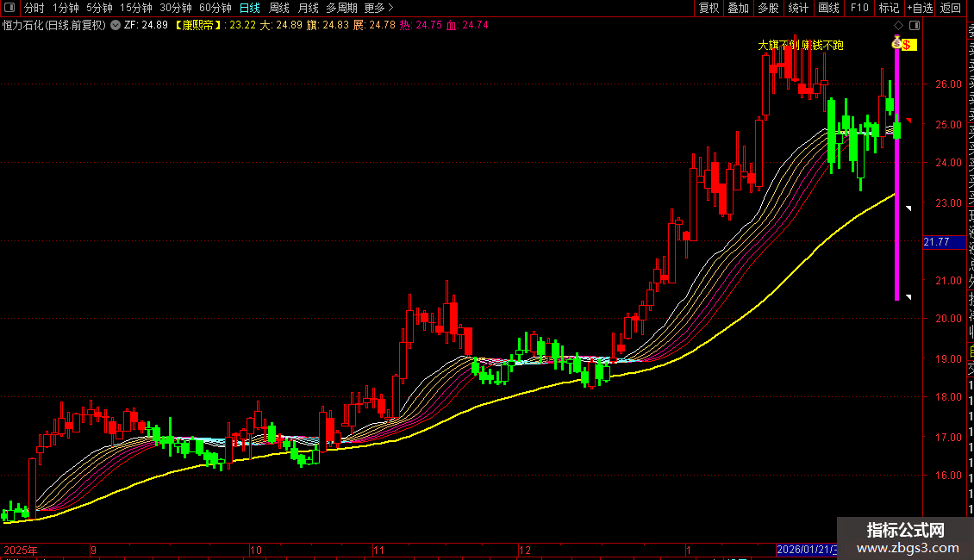Expand the 更多 periods dropdown
This screenshot has height=560, width=974.
(x=379, y=8)
